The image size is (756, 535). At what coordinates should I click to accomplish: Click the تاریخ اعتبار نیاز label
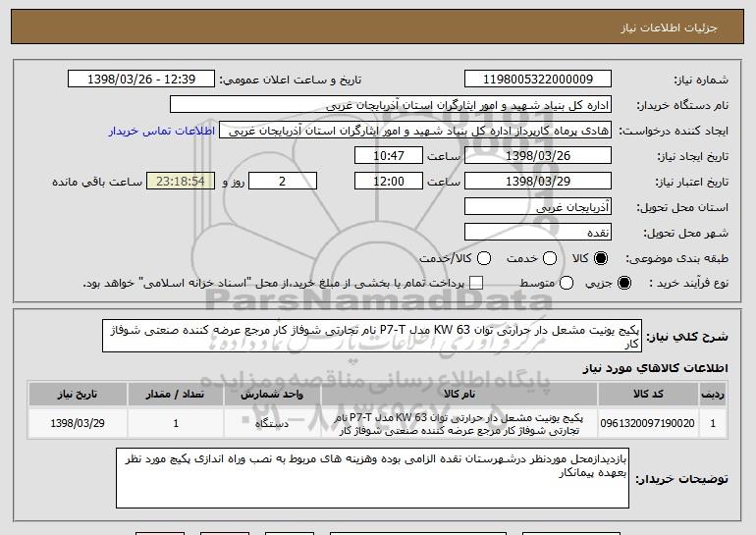click(x=691, y=182)
